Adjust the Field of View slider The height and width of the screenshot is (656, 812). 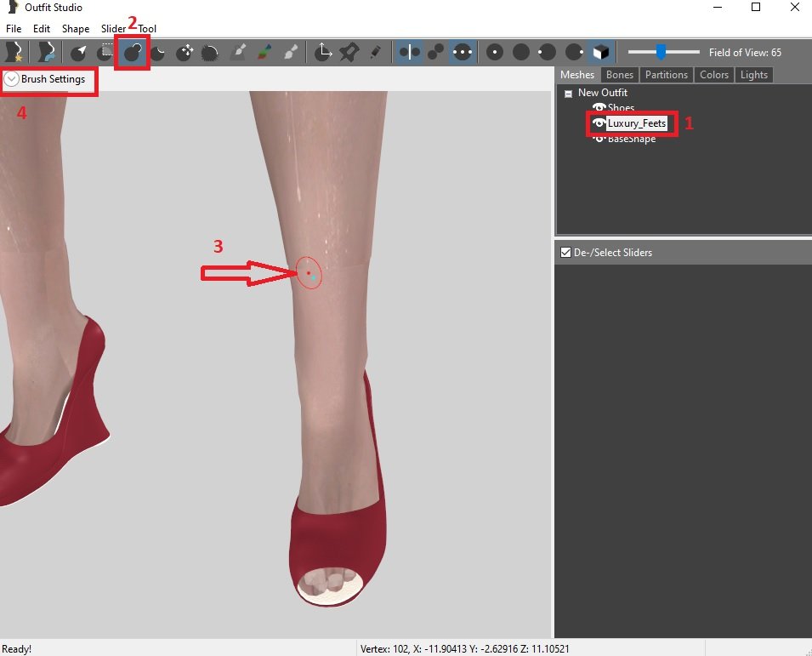point(661,53)
